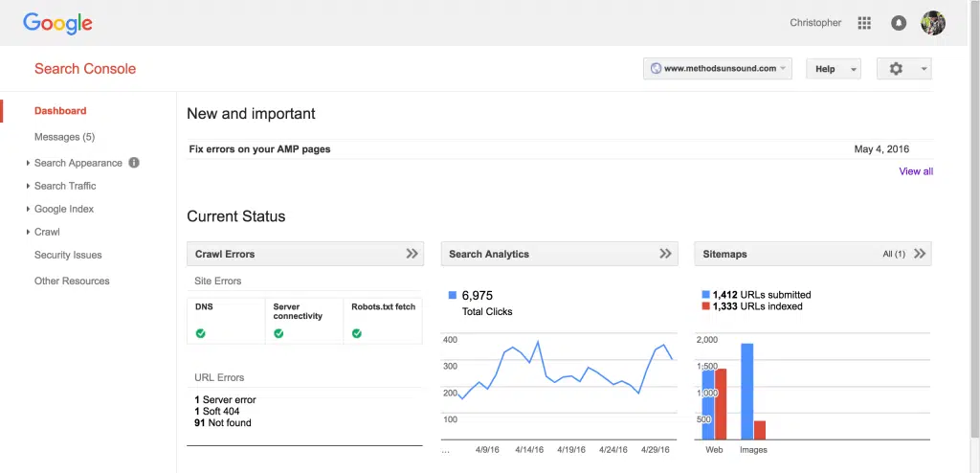The image size is (980, 473).
Task: Open Sitemaps double-arrow icon
Action: [x=920, y=254]
